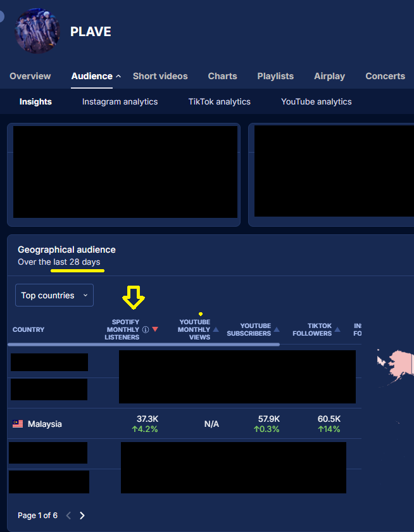Click the table's horizontal scrollbar

144,345
